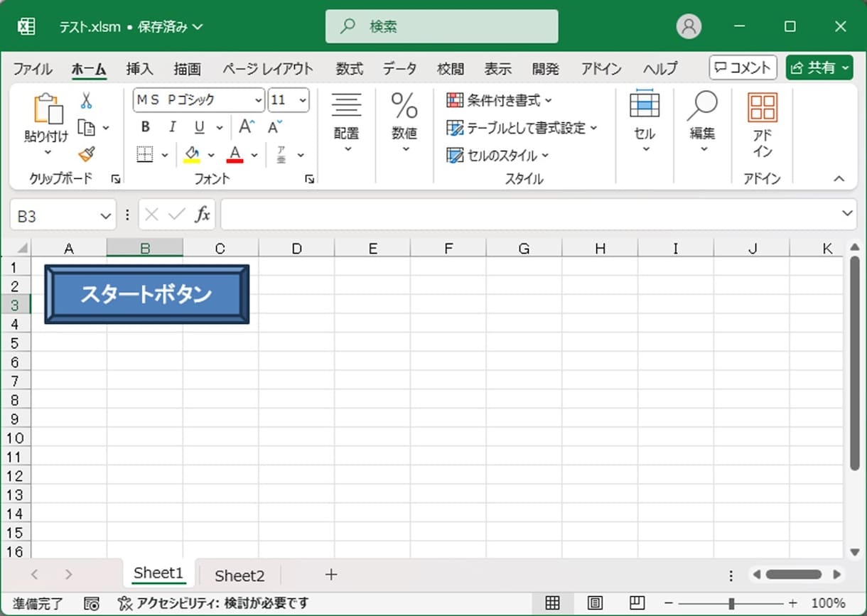This screenshot has height=616, width=867.
Task: Open the ファイル tab
Action: point(33,69)
